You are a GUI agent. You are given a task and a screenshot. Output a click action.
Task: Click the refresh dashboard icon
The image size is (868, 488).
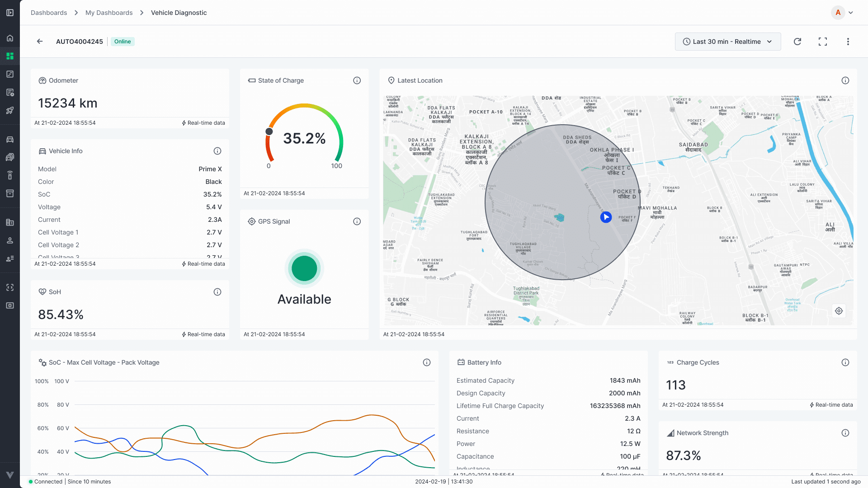(x=797, y=42)
